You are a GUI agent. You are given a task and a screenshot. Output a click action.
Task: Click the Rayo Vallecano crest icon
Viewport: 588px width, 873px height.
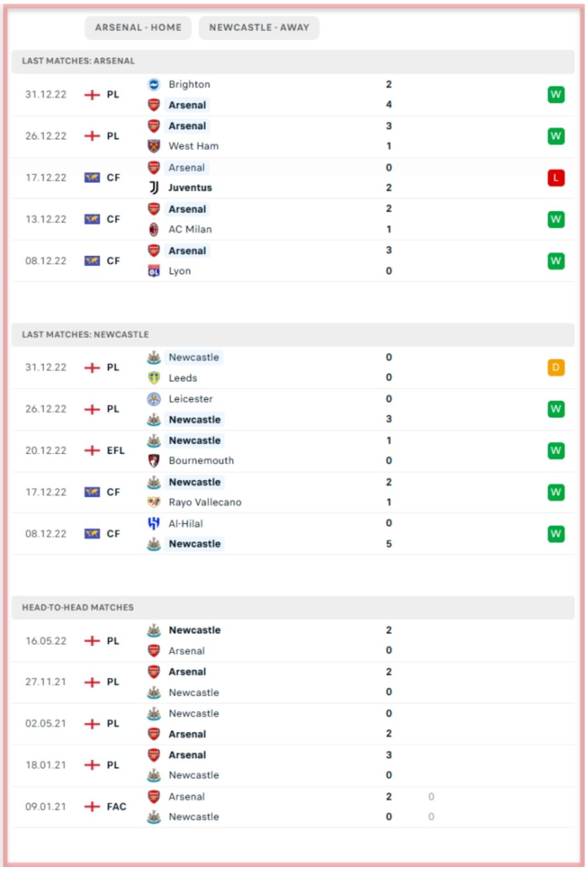(x=154, y=502)
